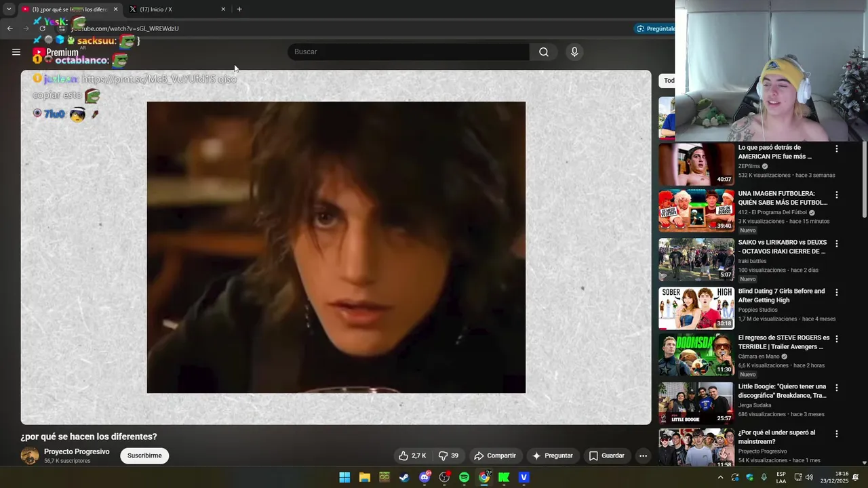Open Chrome tab search chevron
Screen dimensions: 868x488
tap(8, 9)
